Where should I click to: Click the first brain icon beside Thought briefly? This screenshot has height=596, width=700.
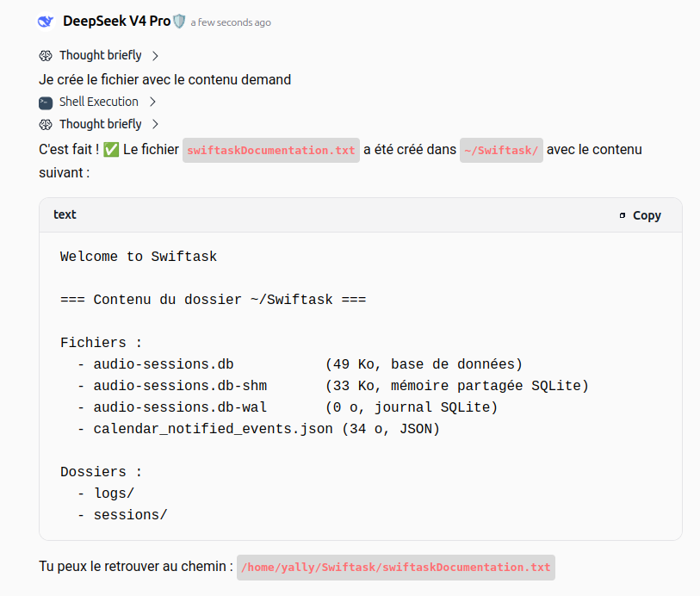46,56
